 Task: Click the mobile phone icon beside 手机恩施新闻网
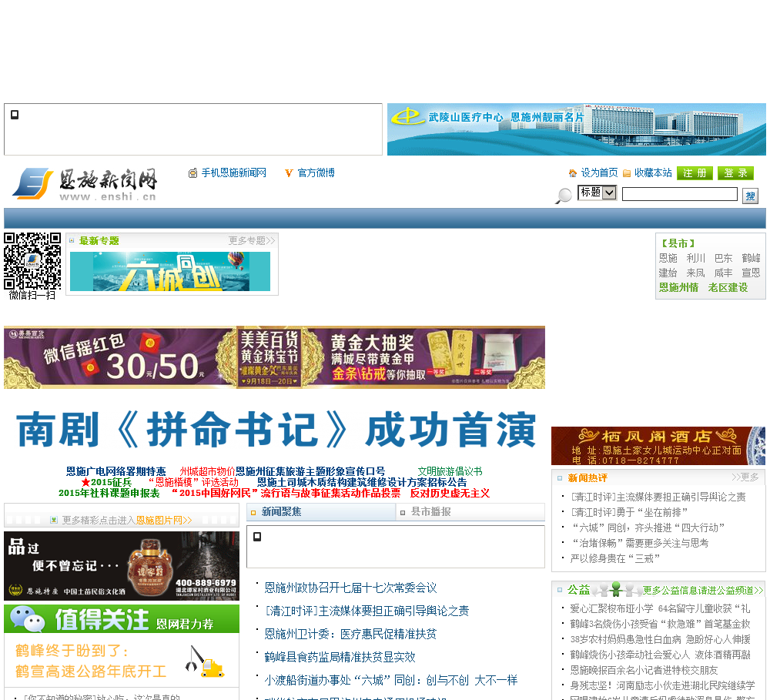point(192,173)
